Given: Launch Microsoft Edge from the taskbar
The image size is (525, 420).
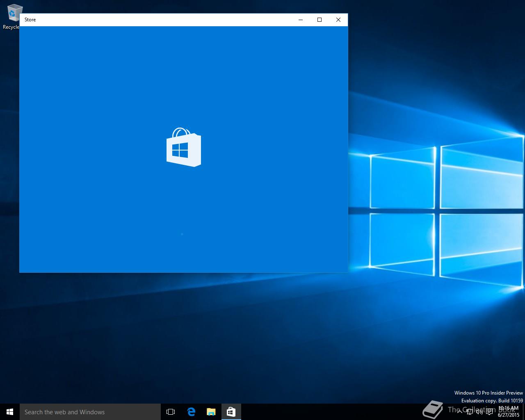Looking at the screenshot, I should click(191, 412).
